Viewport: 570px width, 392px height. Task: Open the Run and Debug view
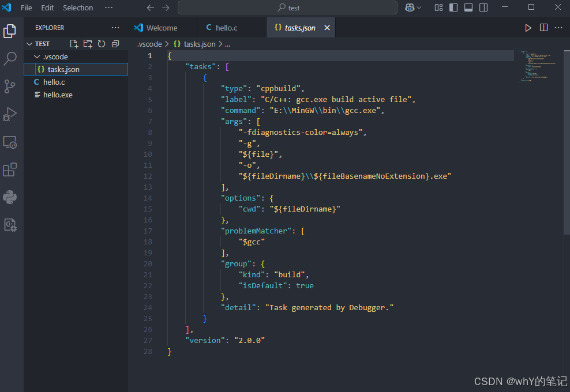pos(10,114)
